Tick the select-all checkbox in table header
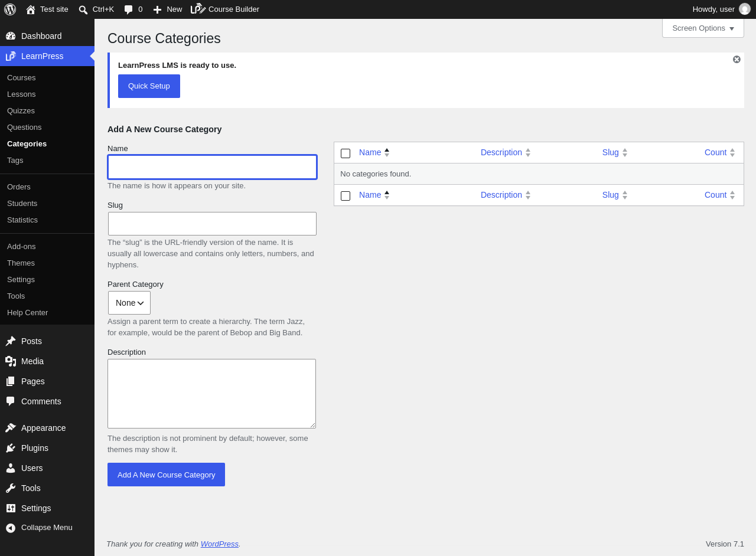This screenshot has height=556, width=756. 346,153
